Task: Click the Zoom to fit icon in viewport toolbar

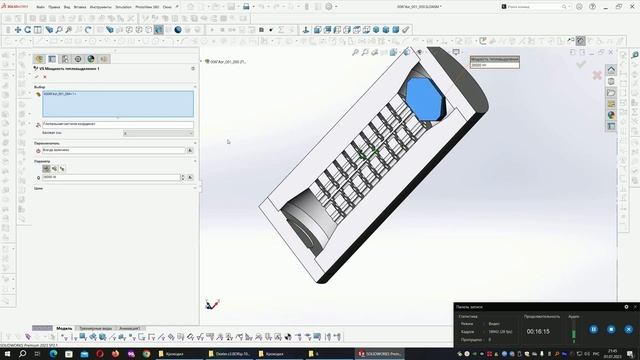Action: 356,52
